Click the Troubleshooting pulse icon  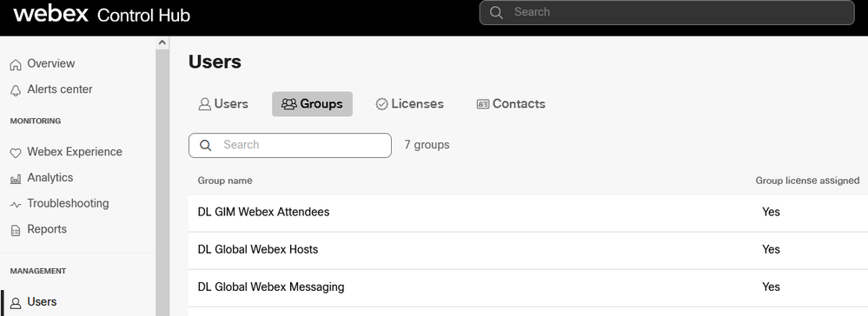click(16, 205)
